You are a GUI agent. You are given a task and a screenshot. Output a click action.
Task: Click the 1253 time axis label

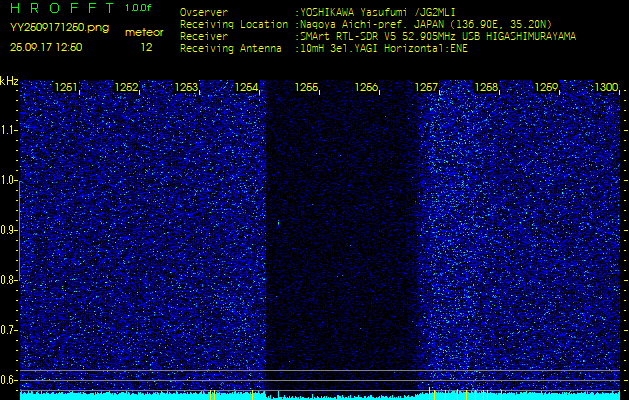186,87
